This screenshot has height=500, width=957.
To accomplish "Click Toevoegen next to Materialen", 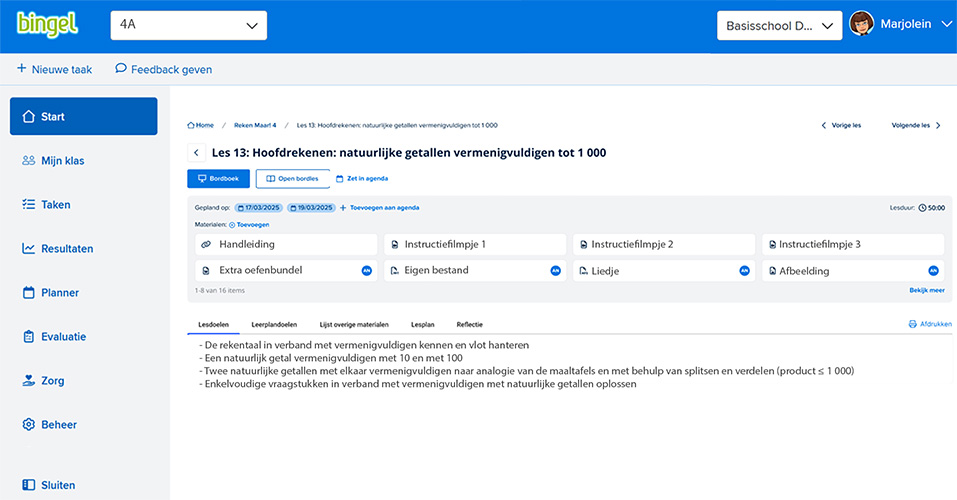I will coord(249,225).
